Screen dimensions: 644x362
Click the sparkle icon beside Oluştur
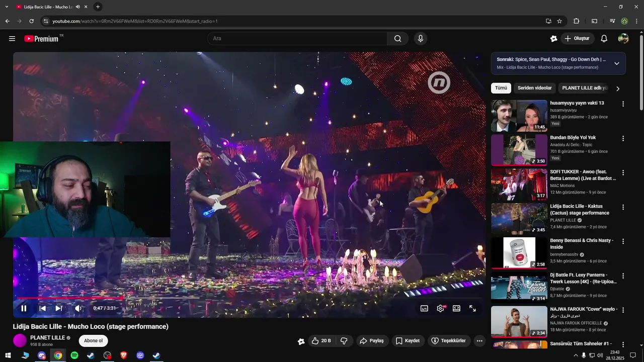554,39
